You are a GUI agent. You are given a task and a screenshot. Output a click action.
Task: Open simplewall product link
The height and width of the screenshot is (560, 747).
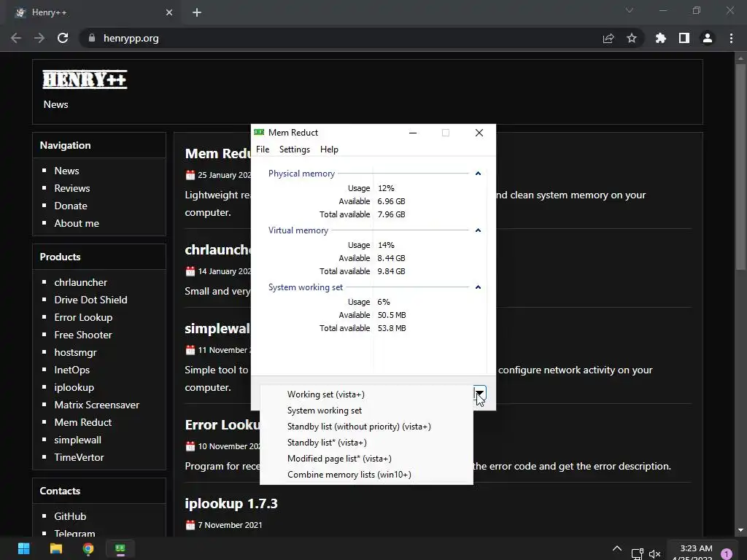(77, 440)
